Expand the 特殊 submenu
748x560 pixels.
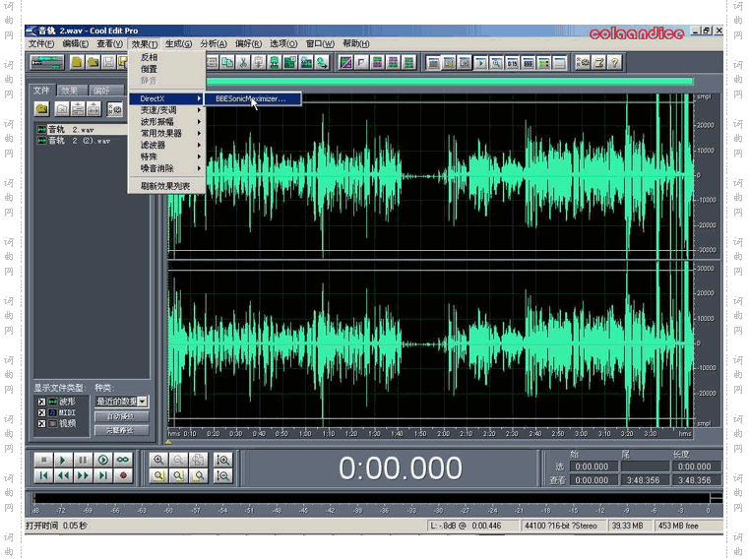[x=167, y=156]
